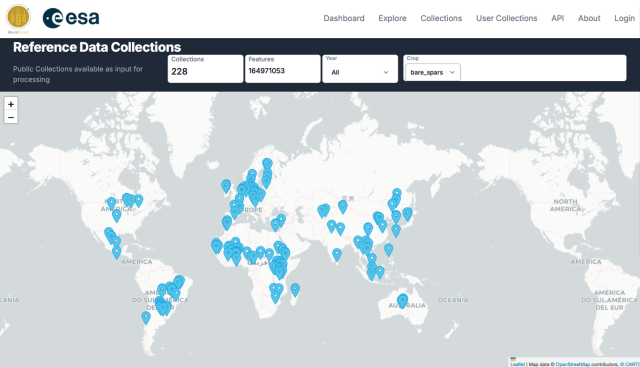Viewport: 640px width, 367px height.
Task: Click the WorldCereal wheat logo
Action: 18,18
